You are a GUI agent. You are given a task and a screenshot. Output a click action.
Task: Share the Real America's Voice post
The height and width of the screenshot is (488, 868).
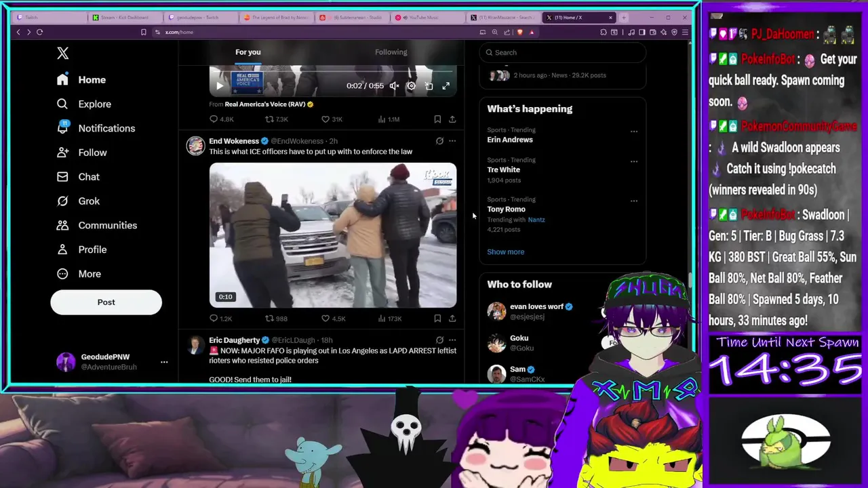coord(452,119)
